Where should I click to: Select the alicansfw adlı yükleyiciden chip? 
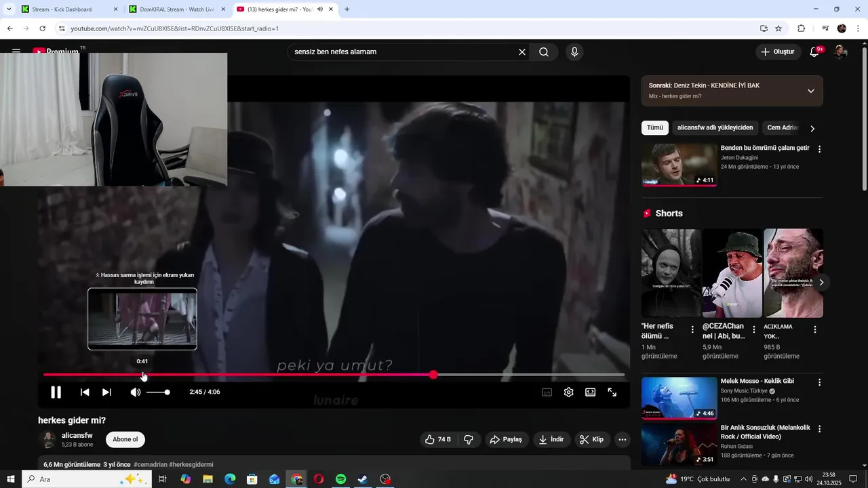tap(715, 127)
